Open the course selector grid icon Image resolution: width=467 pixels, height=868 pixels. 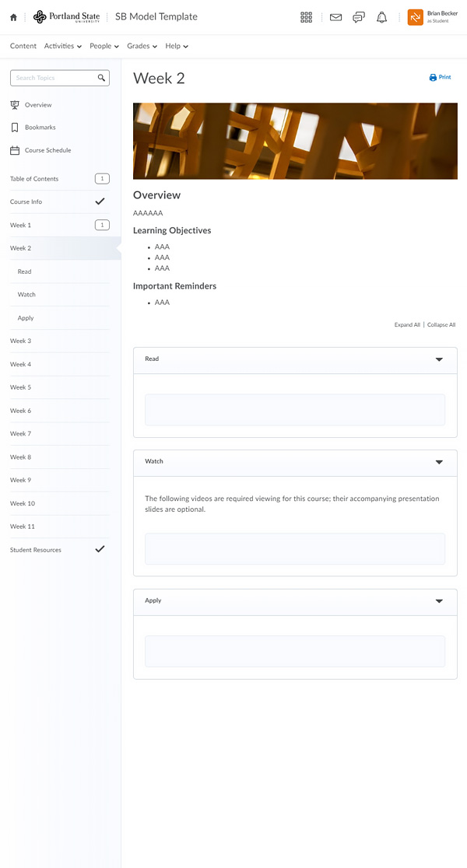(307, 17)
